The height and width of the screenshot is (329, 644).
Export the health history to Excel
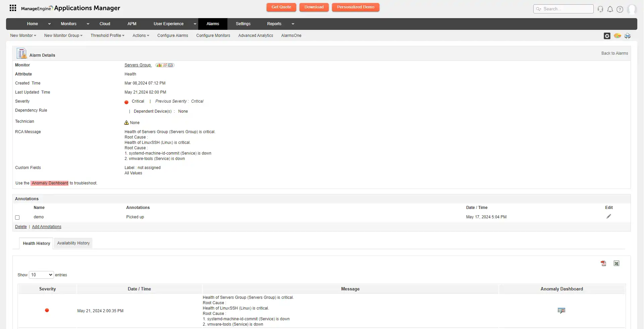(616, 264)
